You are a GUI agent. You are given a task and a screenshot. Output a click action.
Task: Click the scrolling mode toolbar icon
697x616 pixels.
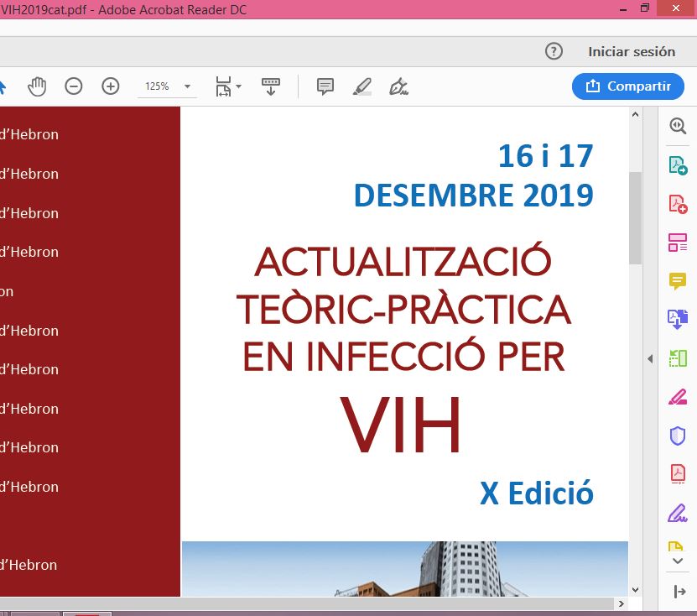[x=271, y=86]
